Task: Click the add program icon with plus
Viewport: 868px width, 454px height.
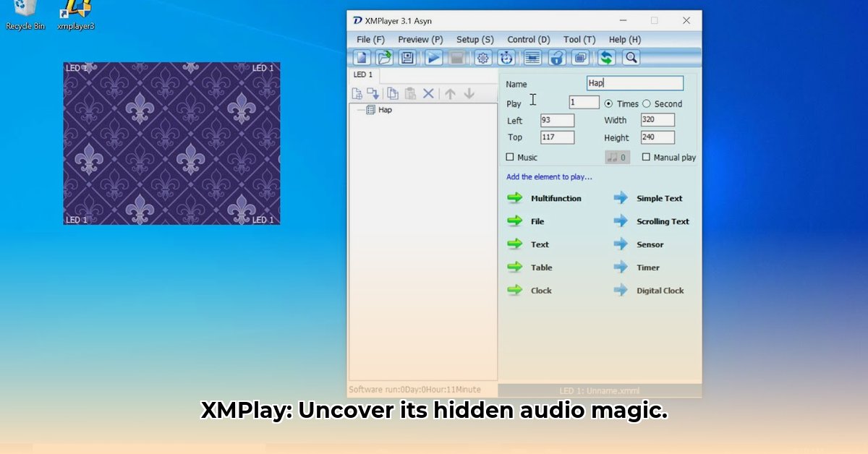Action: 357,93
